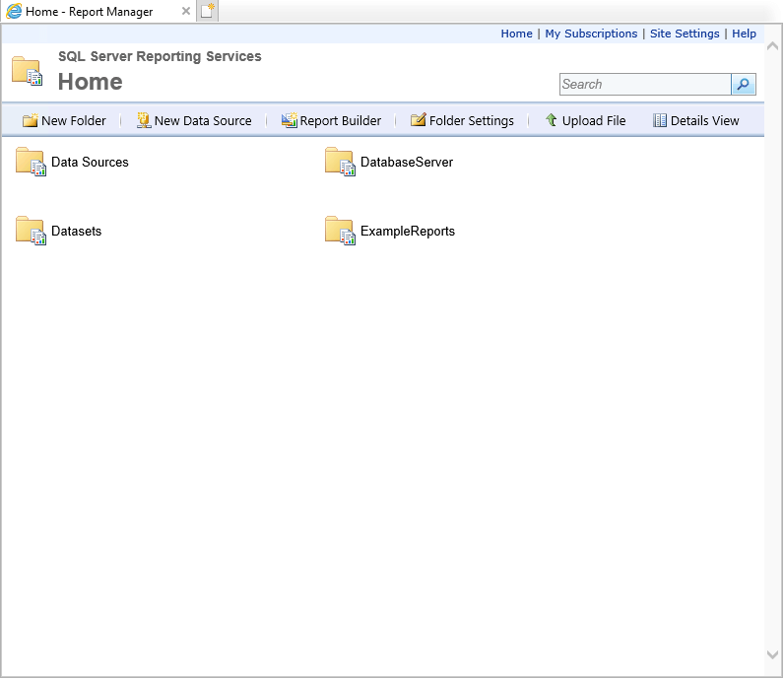Image resolution: width=784 pixels, height=679 pixels.
Task: Click the New Folder toolbar icon
Action: coord(30,120)
